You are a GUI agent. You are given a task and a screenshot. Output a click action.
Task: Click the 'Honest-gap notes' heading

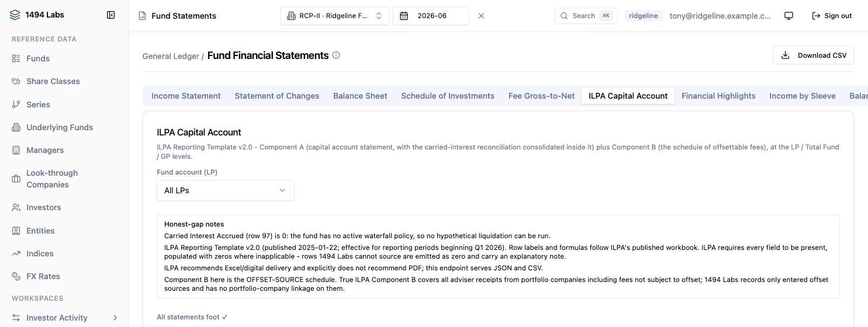coord(194,224)
